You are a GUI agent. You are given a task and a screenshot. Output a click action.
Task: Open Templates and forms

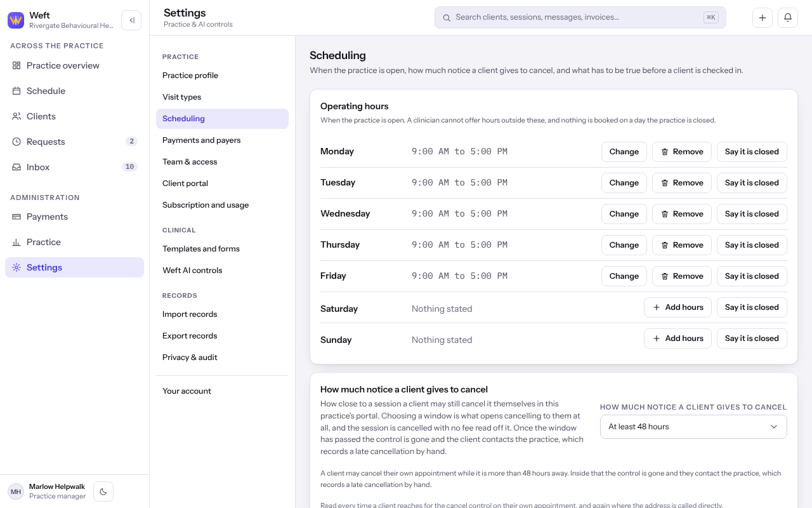click(222, 249)
